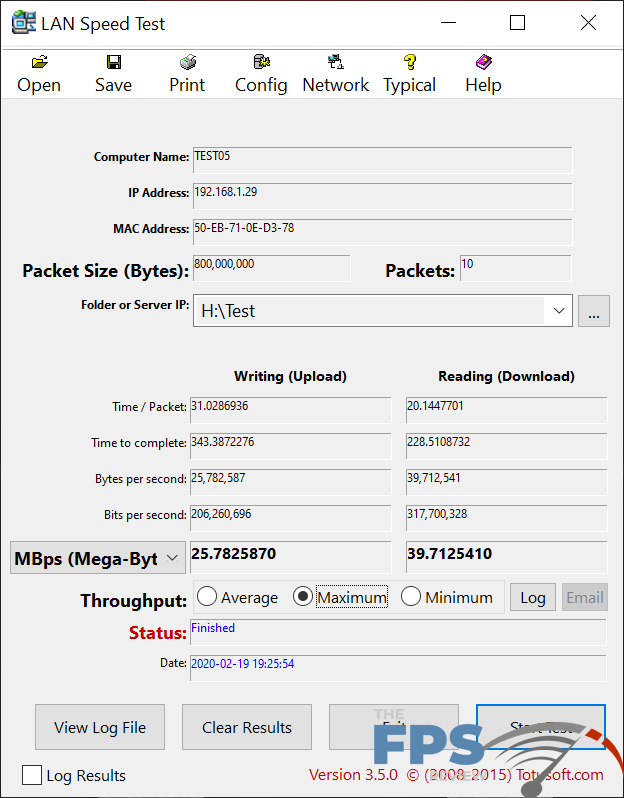This screenshot has width=624, height=798.
Task: Click the Finished status text
Action: coord(213,628)
